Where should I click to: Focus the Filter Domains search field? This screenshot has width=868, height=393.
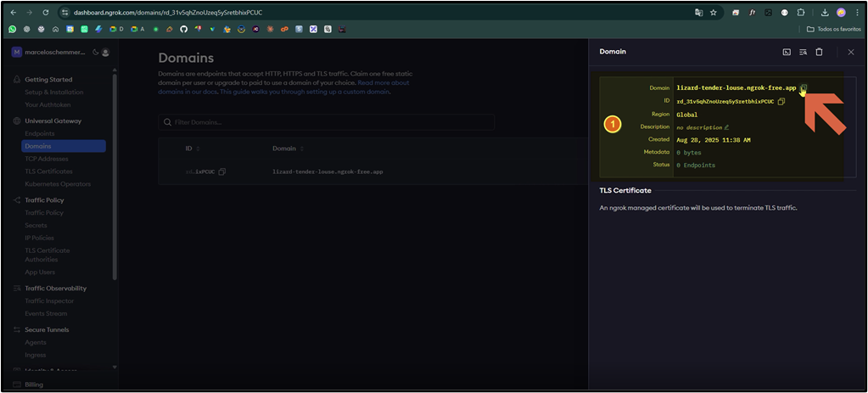326,122
